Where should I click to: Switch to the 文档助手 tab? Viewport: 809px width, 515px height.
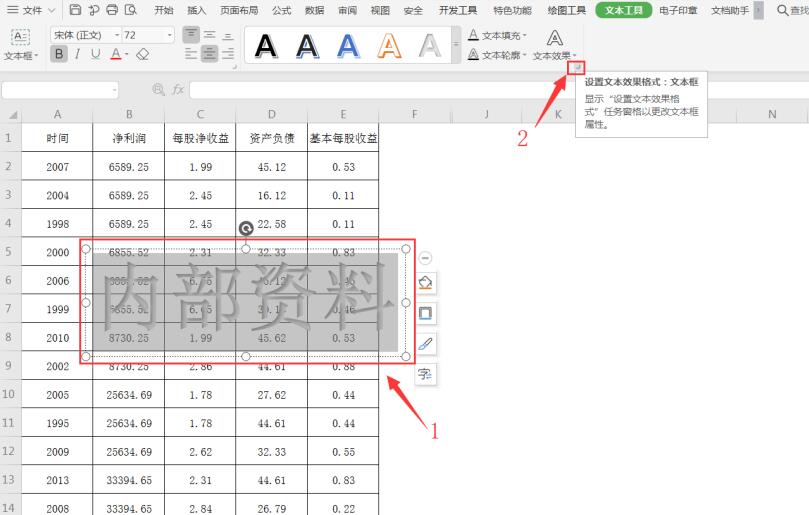pos(730,10)
